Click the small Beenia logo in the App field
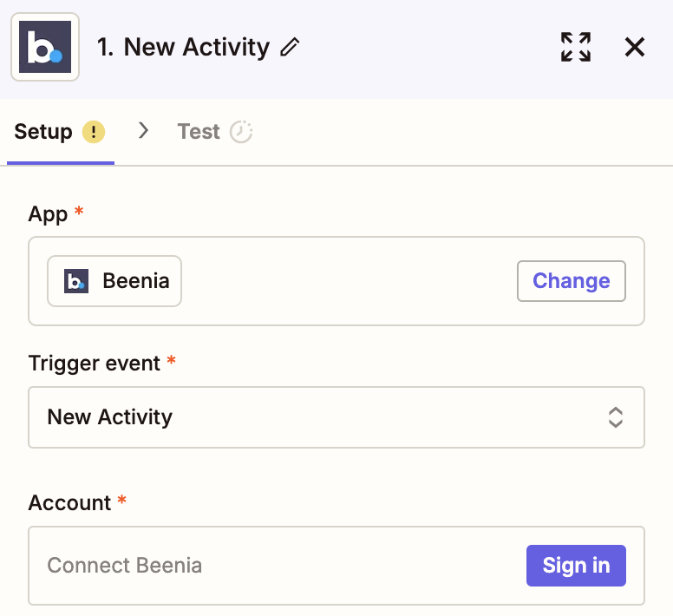673x616 pixels. click(76, 281)
